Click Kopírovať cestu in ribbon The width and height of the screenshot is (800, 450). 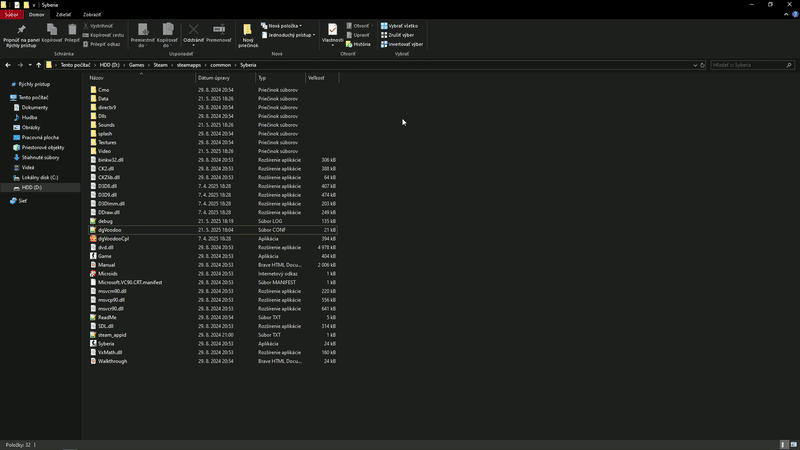point(103,35)
